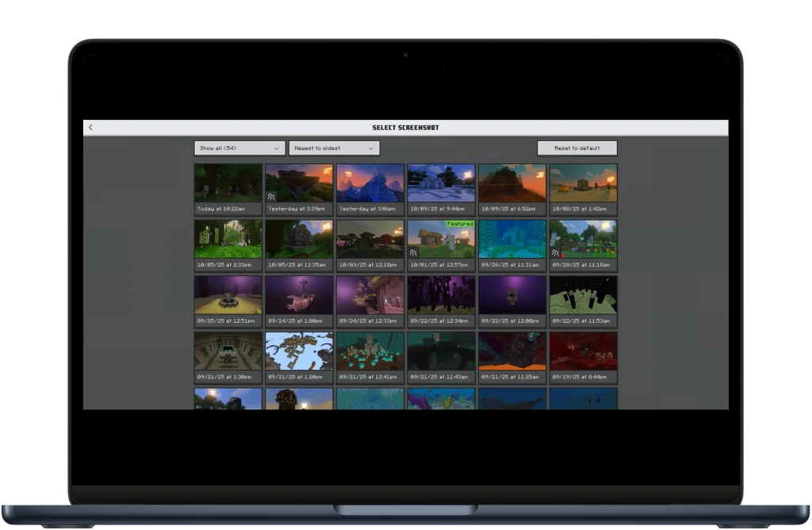Click the 'Yesterday at 3:39pm' date label
812x530 pixels.
coord(297,209)
